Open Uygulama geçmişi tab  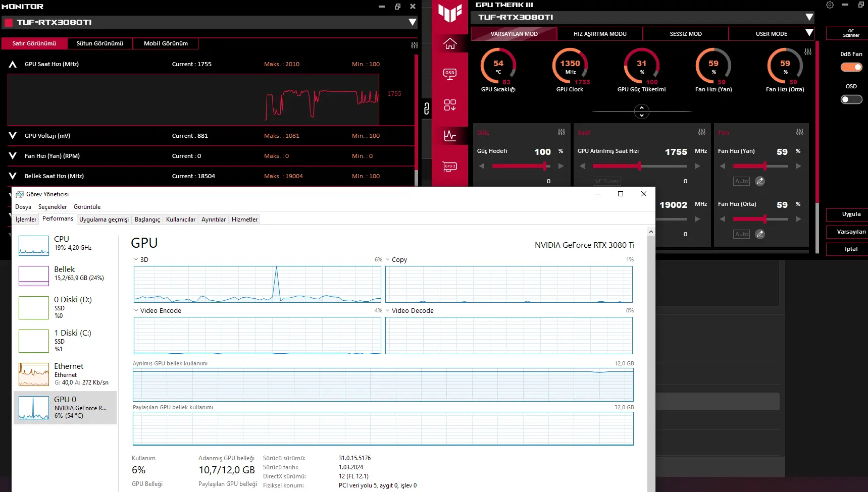pyautogui.click(x=104, y=220)
